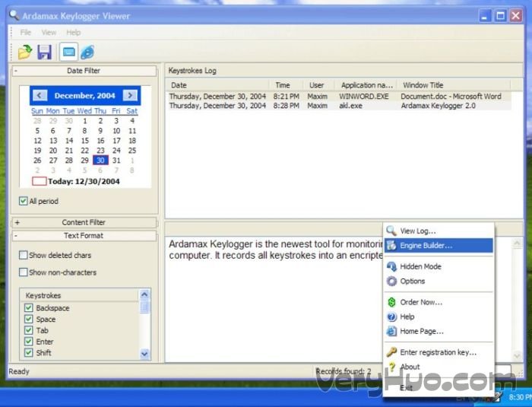The height and width of the screenshot is (407, 532).
Task: Click December, 2004 calendar title
Action: [85, 95]
